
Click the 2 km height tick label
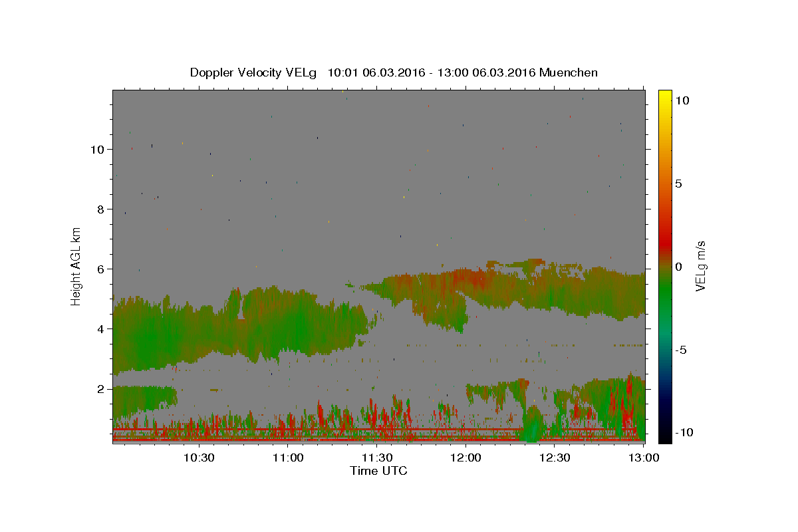[100, 388]
